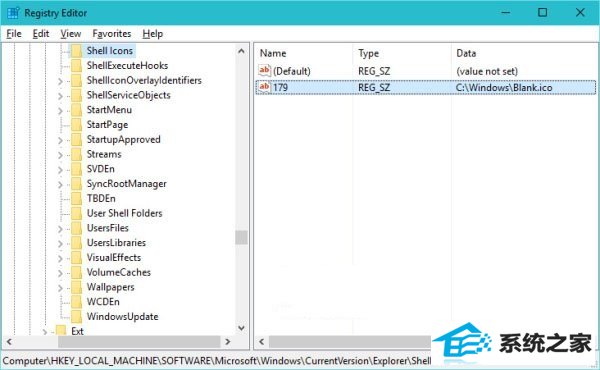
Task: Open the View menu
Action: 70,34
